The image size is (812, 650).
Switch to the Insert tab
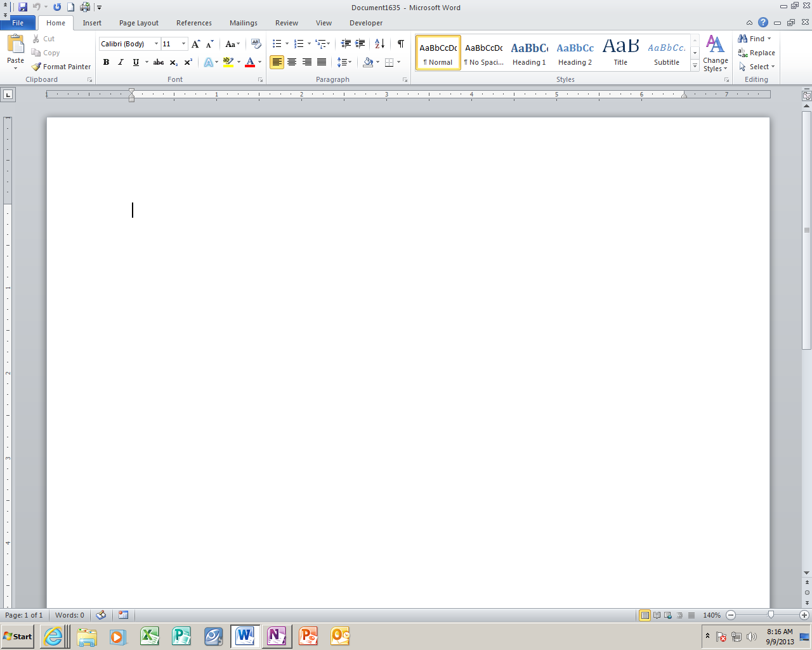92,23
